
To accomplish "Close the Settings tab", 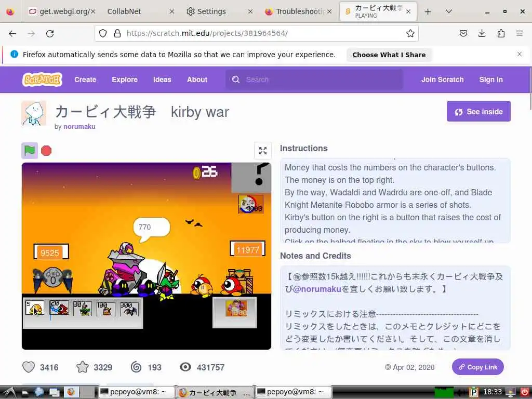I will (250, 11).
